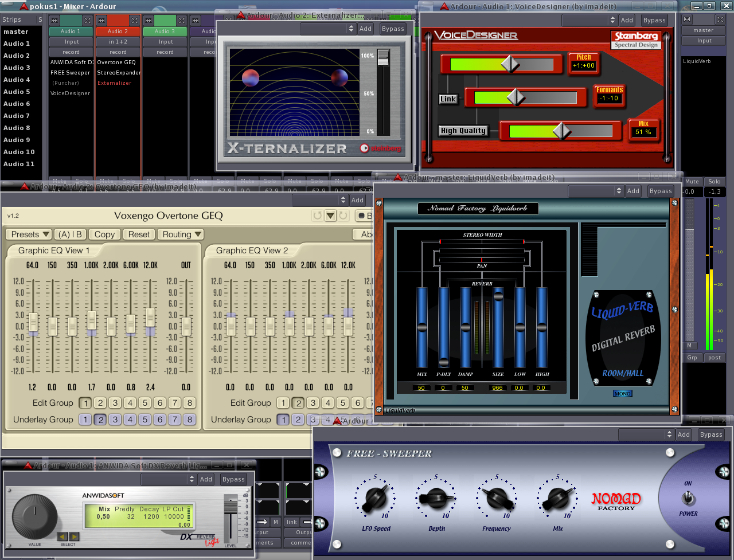734x560 pixels.
Task: Click the undo arrow in Overtone GEQ
Action: coord(317,216)
